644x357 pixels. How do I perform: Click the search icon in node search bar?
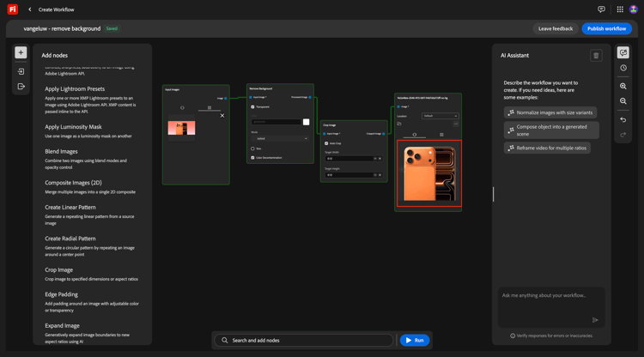[225, 340]
